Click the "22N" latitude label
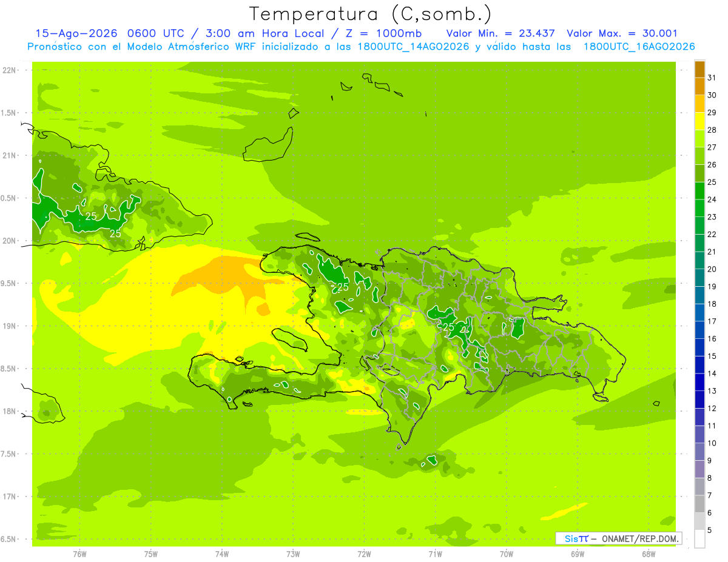This screenshot has height=562, width=728. 10,70
